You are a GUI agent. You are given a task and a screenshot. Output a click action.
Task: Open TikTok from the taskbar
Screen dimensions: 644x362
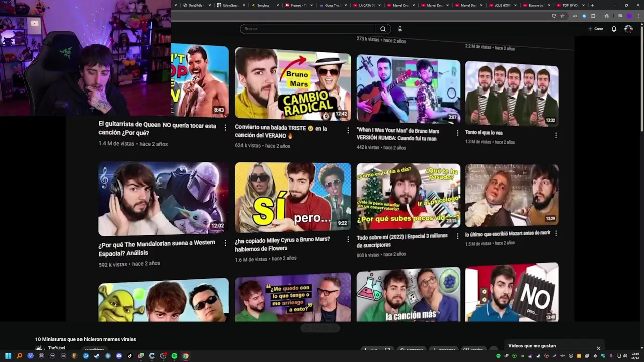(x=130, y=356)
